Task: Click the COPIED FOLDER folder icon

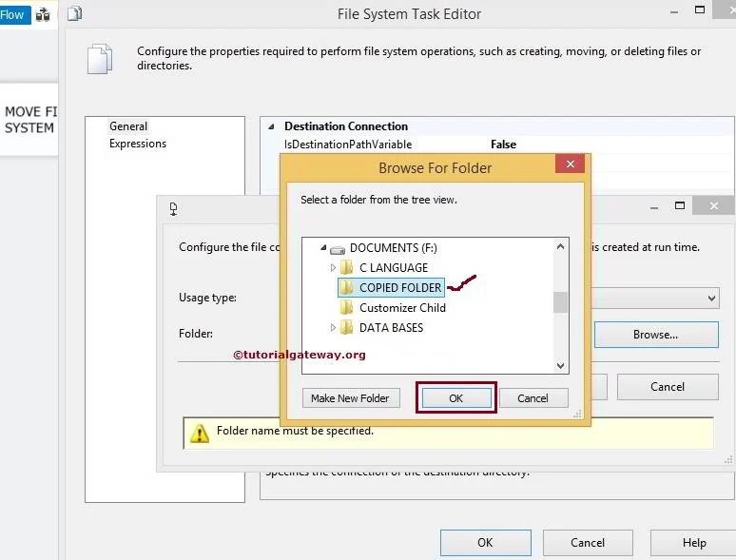Action: point(346,287)
